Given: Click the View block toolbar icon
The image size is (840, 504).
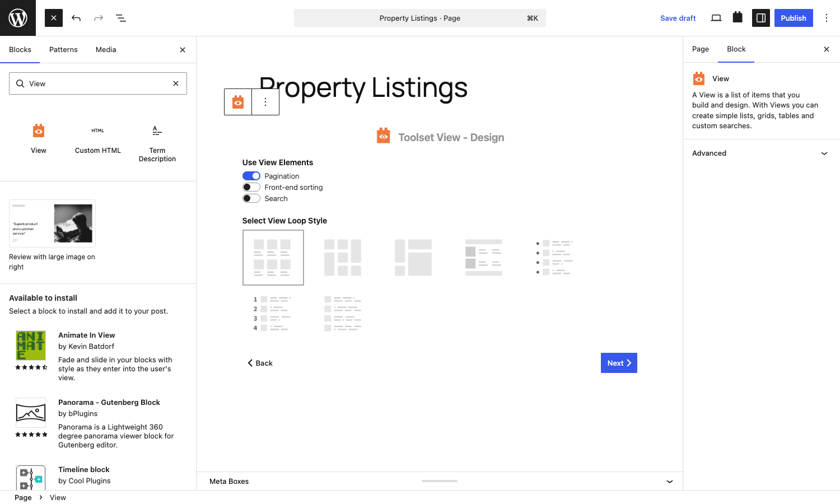Looking at the screenshot, I should (x=238, y=102).
